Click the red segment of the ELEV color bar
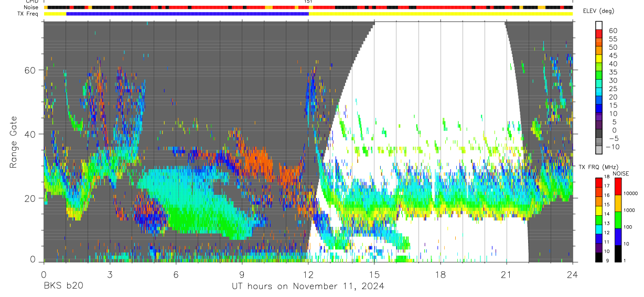 click(599, 34)
